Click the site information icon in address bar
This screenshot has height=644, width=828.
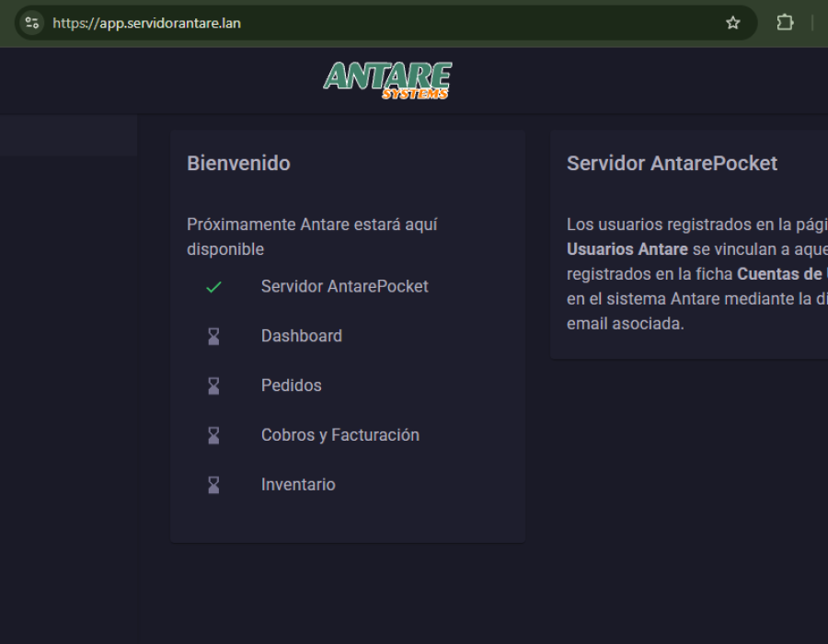[x=32, y=23]
